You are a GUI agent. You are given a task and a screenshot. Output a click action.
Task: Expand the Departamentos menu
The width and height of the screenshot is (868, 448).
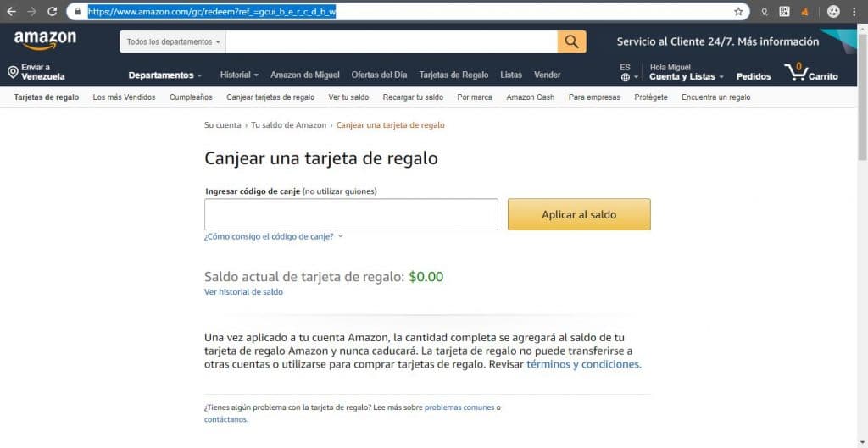pyautogui.click(x=165, y=75)
